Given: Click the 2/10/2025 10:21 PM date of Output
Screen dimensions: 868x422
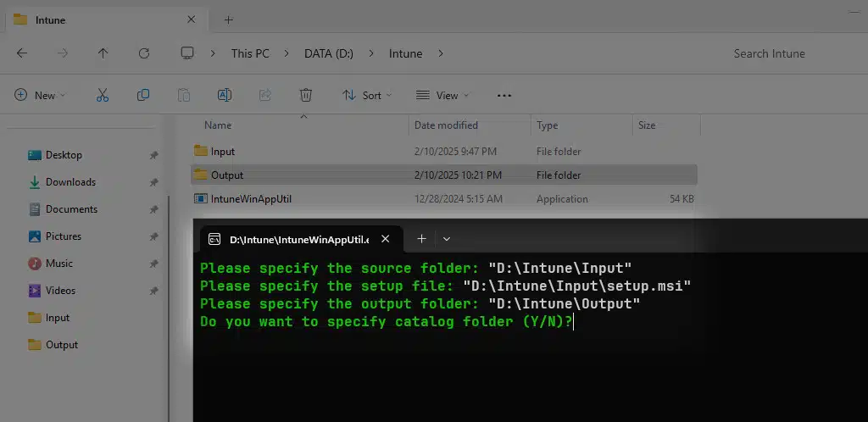Looking at the screenshot, I should (x=458, y=175).
